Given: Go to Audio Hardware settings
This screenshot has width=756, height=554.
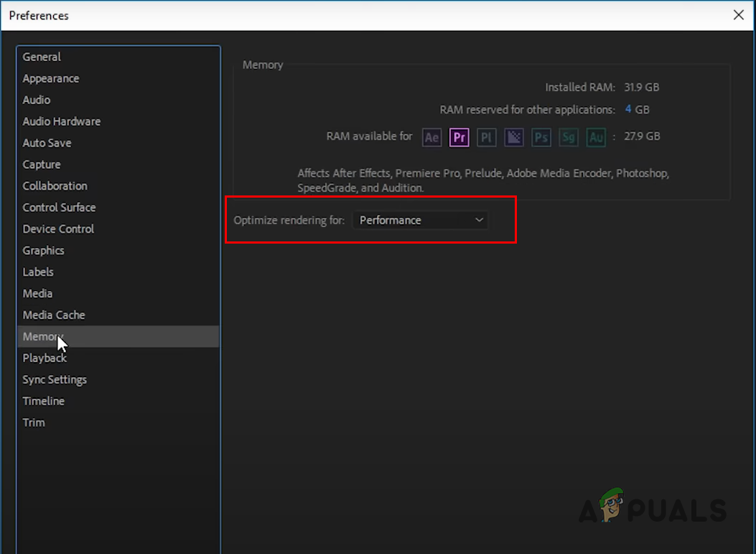Looking at the screenshot, I should (61, 121).
